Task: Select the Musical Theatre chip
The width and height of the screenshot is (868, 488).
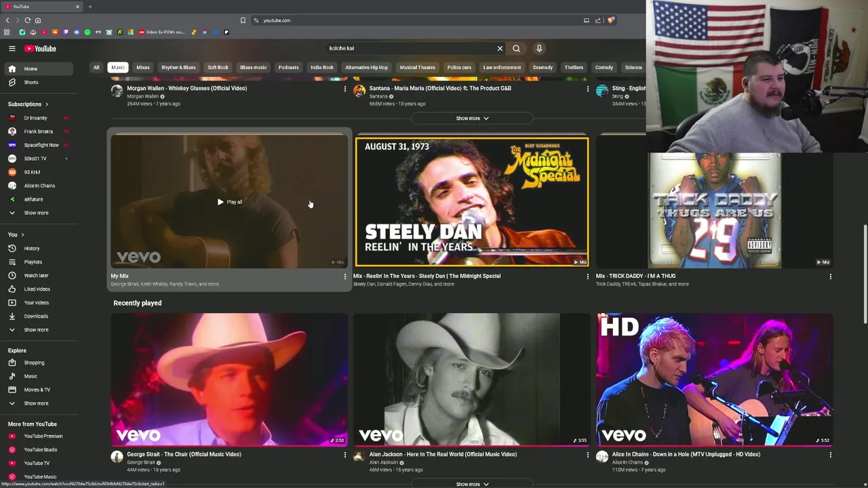Action: click(x=417, y=67)
